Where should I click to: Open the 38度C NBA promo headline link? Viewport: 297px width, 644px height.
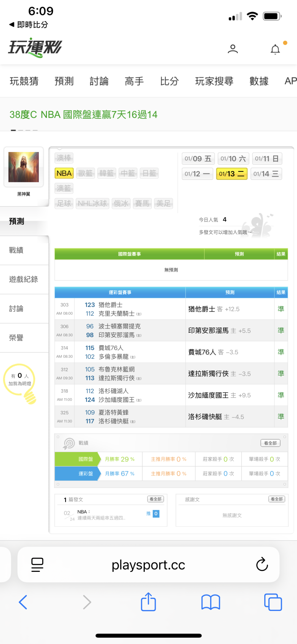pyautogui.click(x=83, y=115)
